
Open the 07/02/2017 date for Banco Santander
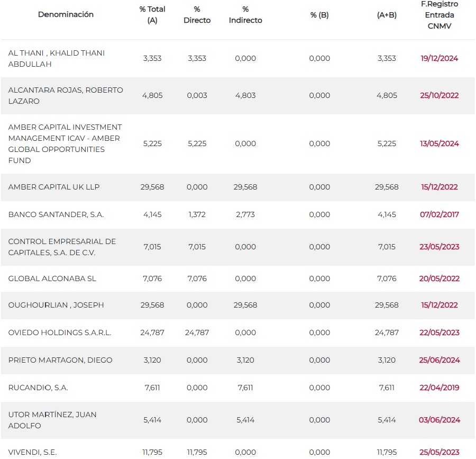pos(439,215)
